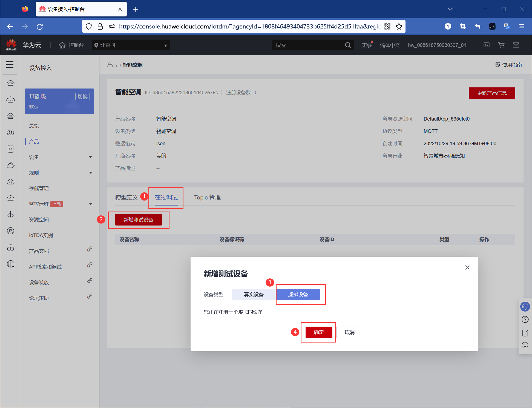Click the shopping cart icon in header

click(x=501, y=45)
